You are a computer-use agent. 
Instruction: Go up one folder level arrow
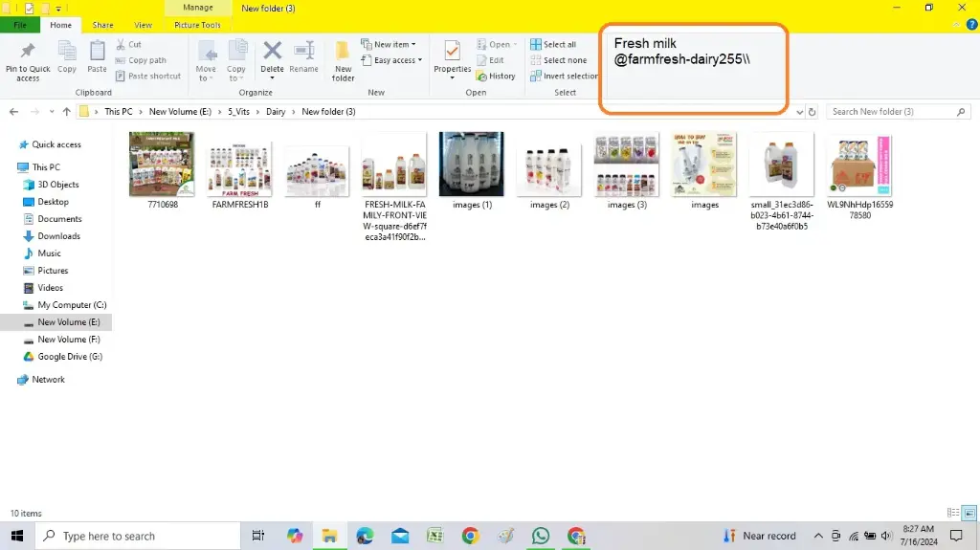tap(66, 112)
